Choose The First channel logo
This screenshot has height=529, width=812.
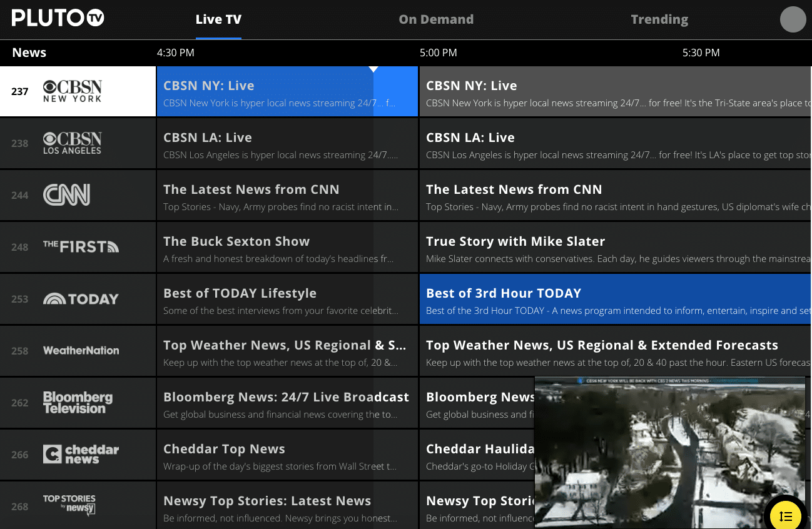click(x=81, y=247)
